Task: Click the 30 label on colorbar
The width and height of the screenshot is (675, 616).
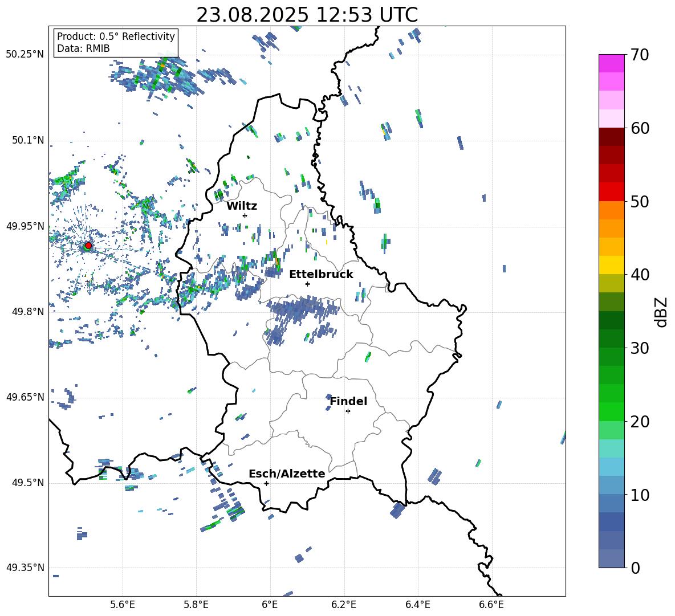Action: 640,348
